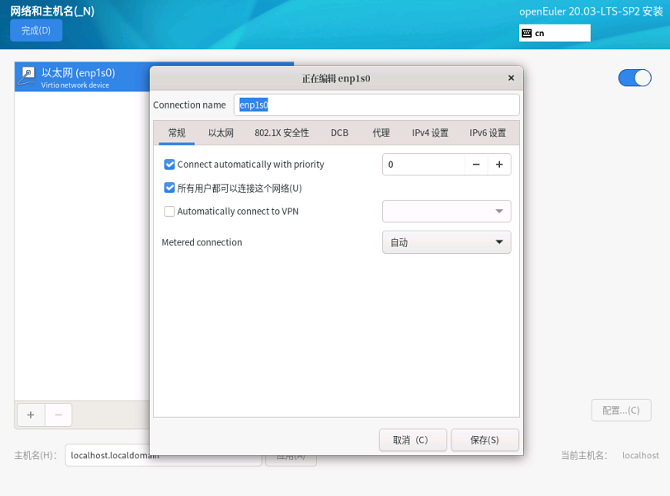This screenshot has height=496, width=670.
Task: Click the minus icon to remove network device
Action: [x=58, y=414]
